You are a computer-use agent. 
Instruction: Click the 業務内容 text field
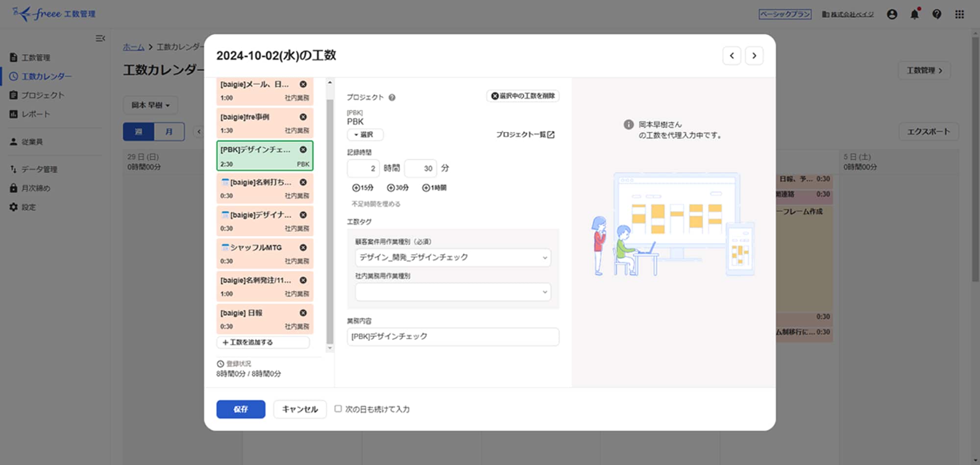click(x=452, y=337)
